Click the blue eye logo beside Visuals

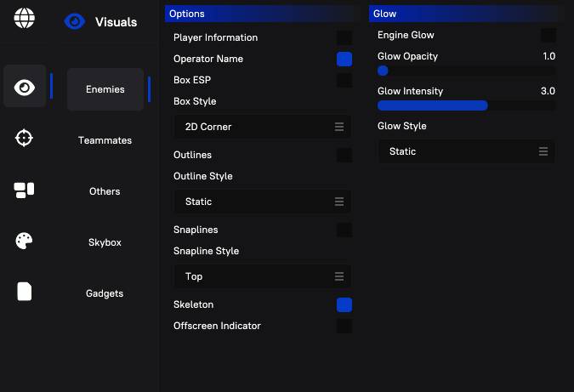tap(75, 22)
